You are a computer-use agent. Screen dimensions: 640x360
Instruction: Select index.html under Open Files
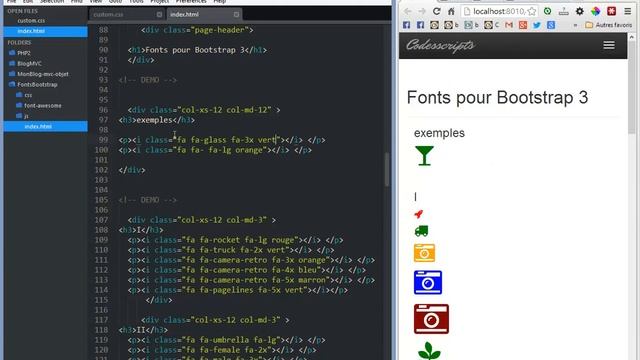pos(31,31)
